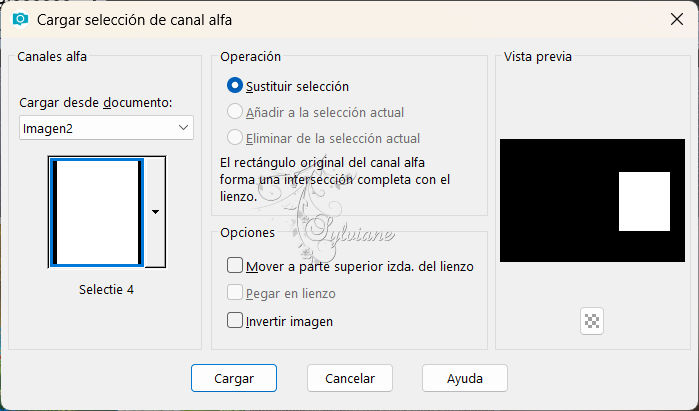Select the Selectie 4 alpha channel thumbnail
The height and width of the screenshot is (411, 699).
(97, 212)
